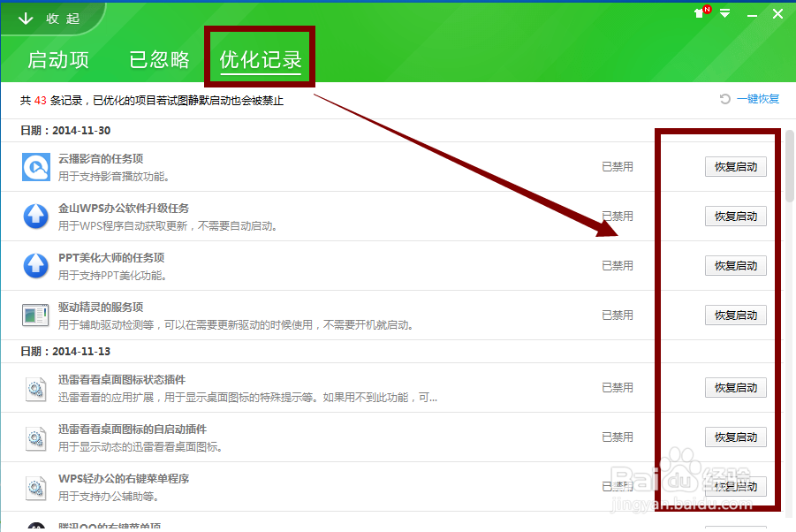The height and width of the screenshot is (532, 796).
Task: Click 迅雷看看桌面图标的自启动插件 gear icon
Action: point(35,439)
